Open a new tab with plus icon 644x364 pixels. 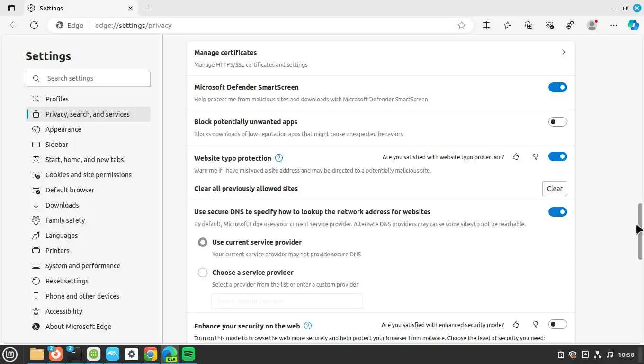coord(148,8)
